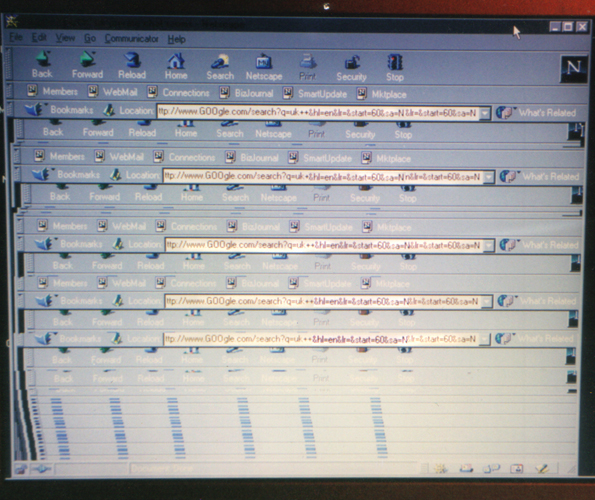Screen dimensions: 595x500
Task: Open the Netscape window system menu icon
Action: click(x=12, y=22)
